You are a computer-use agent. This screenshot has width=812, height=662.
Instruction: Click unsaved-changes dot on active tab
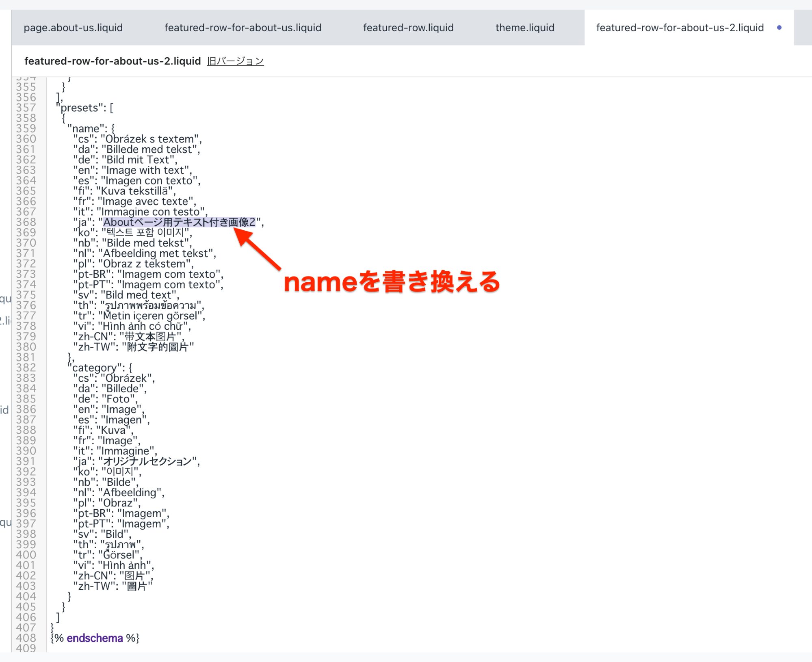click(779, 28)
